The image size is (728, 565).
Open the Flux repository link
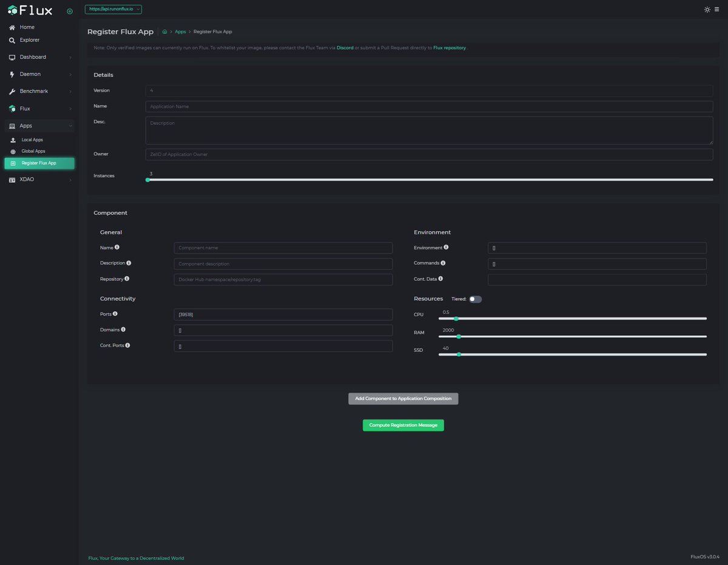(x=450, y=47)
